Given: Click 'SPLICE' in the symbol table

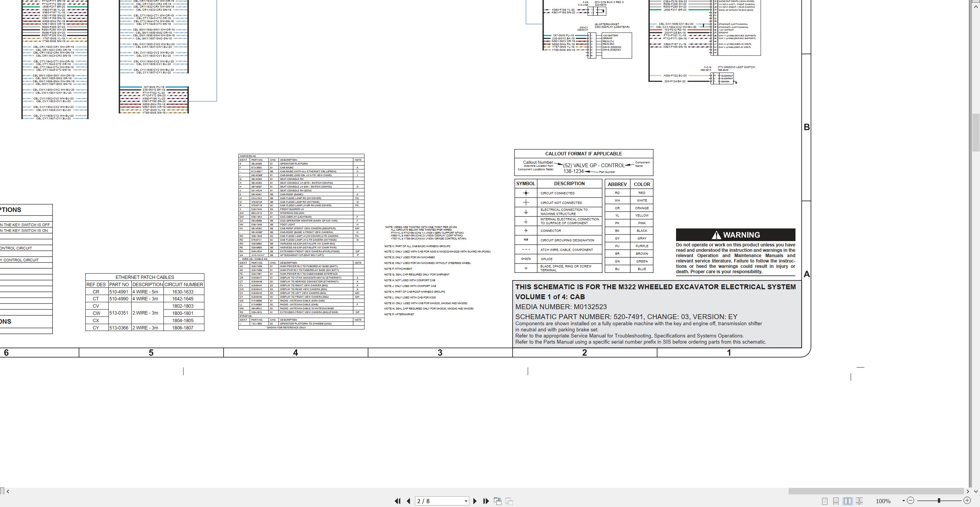Looking at the screenshot, I should tap(546, 259).
